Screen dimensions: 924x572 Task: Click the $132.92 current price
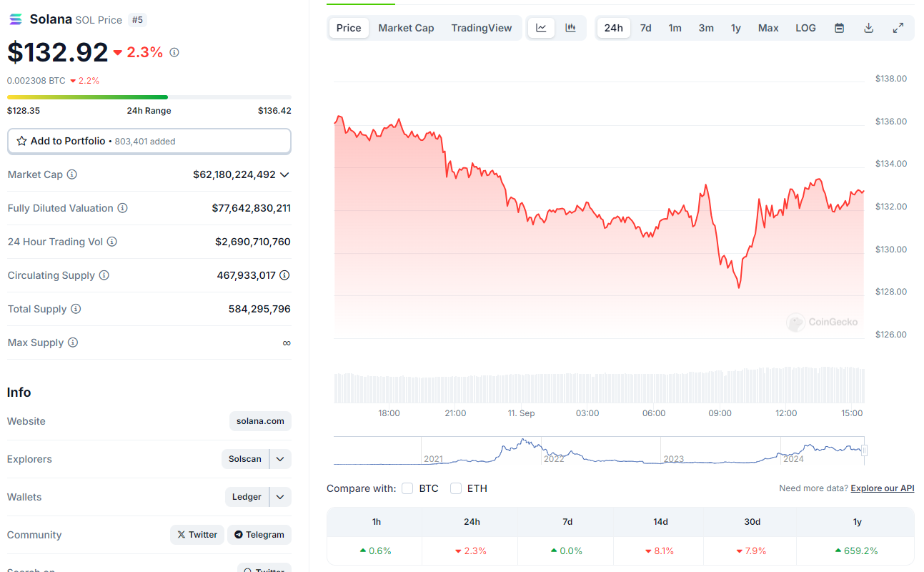[58, 52]
